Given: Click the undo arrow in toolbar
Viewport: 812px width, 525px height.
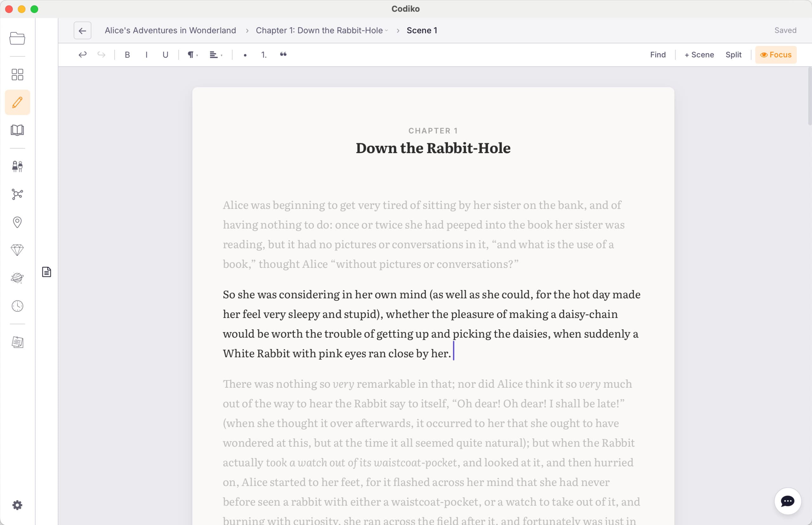Looking at the screenshot, I should coord(82,55).
